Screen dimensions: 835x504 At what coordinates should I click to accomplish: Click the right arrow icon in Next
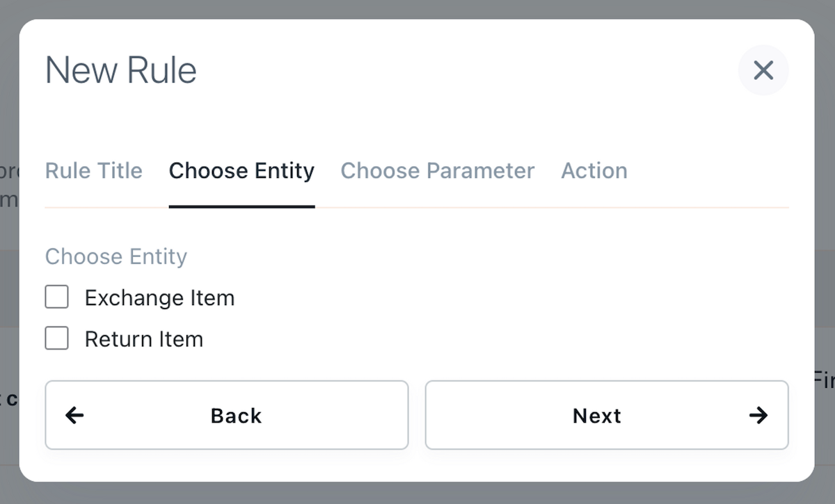click(x=758, y=416)
